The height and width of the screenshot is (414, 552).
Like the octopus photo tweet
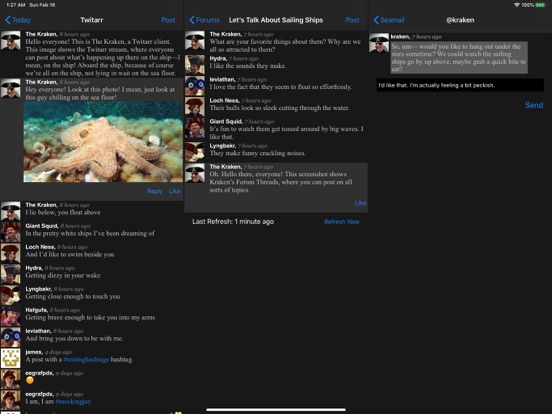click(175, 191)
